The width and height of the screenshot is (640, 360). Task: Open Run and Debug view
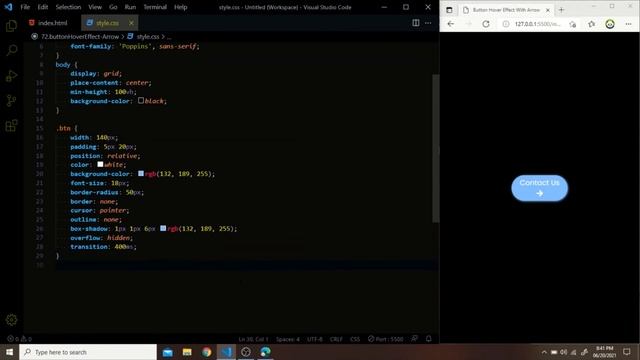pos(11,76)
